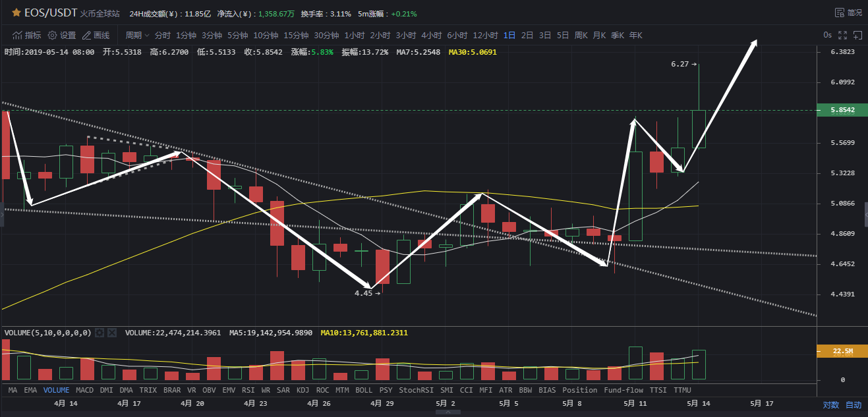Viewport: 868px width, 417px height.
Task: Collapse the bottom panel using center arrow
Action: [x=449, y=412]
